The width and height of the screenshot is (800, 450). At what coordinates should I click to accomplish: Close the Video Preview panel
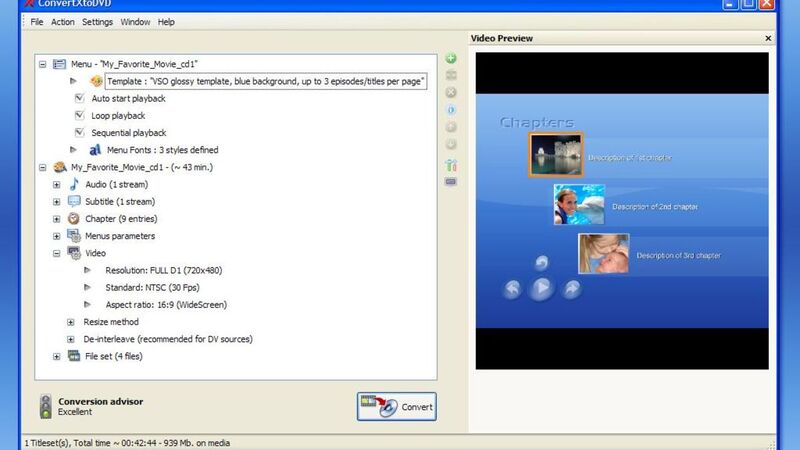point(768,39)
